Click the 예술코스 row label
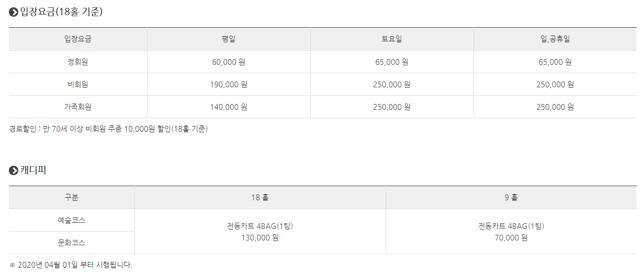The height and width of the screenshot is (275, 644). pyautogui.click(x=72, y=220)
